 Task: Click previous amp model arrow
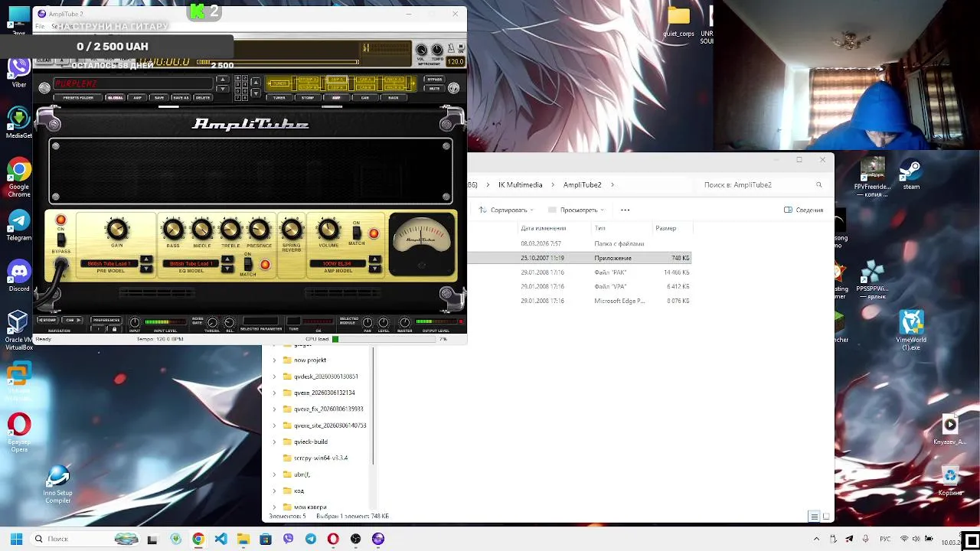pos(374,260)
